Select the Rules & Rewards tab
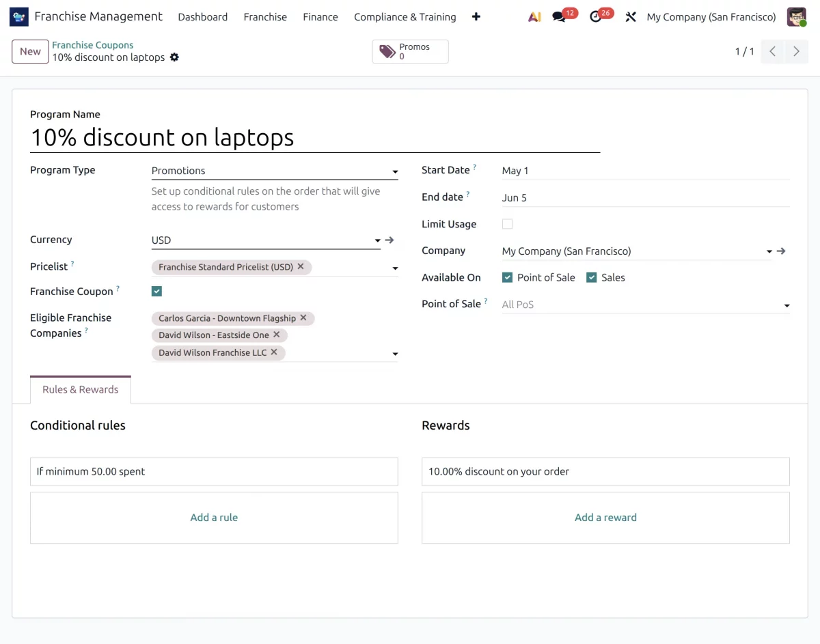This screenshot has width=820, height=644. click(81, 389)
